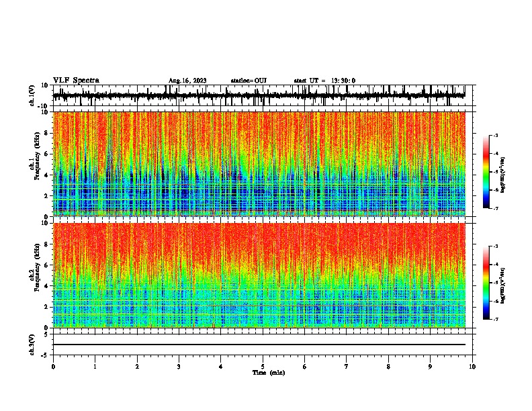The image size is (532, 411).
Task: Click time axis tick label "9"
Action: coord(430,367)
